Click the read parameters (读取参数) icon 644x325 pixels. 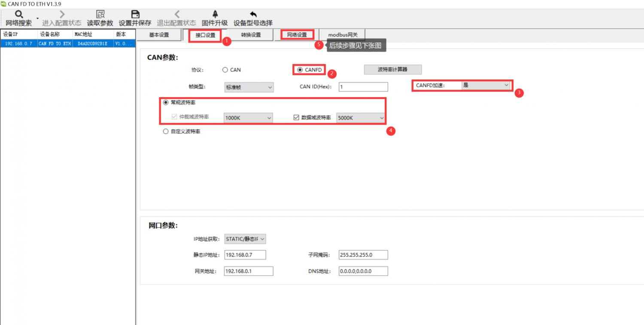coord(100,15)
